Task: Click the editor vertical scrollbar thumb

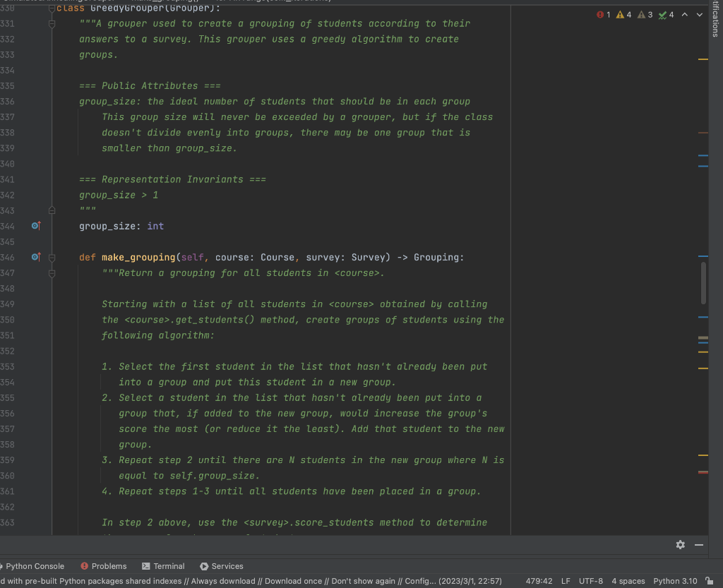Action: [x=703, y=283]
